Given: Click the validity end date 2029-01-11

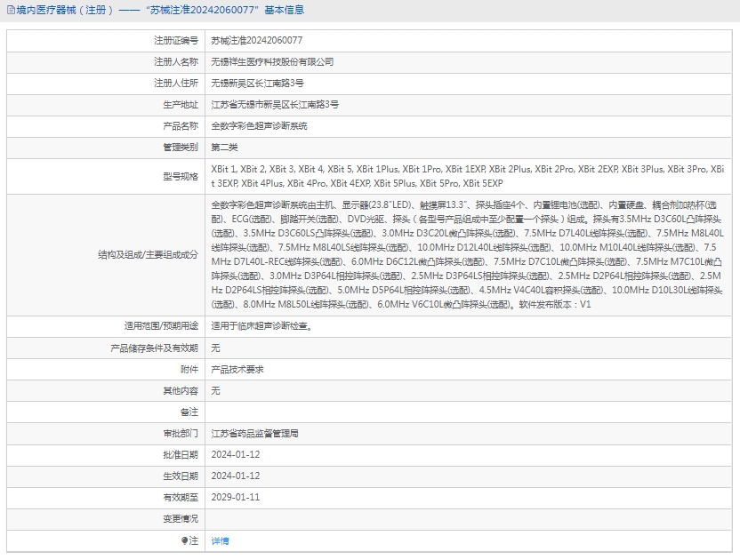Looking at the screenshot, I should pyautogui.click(x=235, y=498).
